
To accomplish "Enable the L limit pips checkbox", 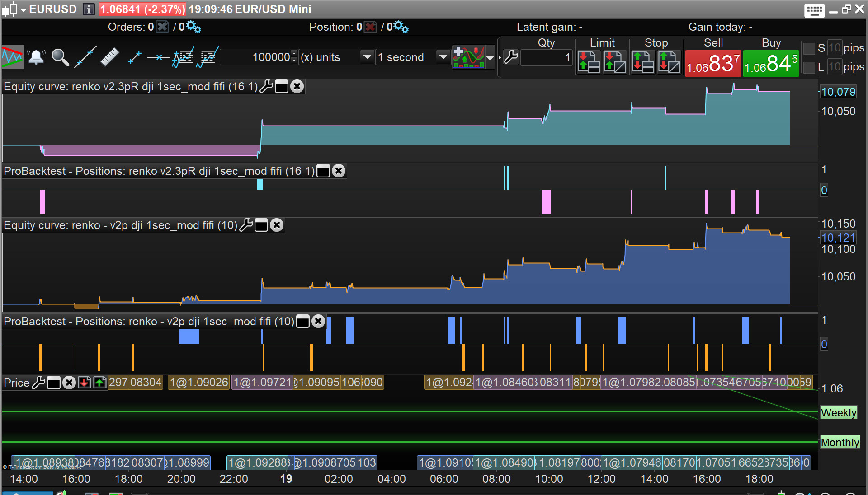I will click(809, 67).
